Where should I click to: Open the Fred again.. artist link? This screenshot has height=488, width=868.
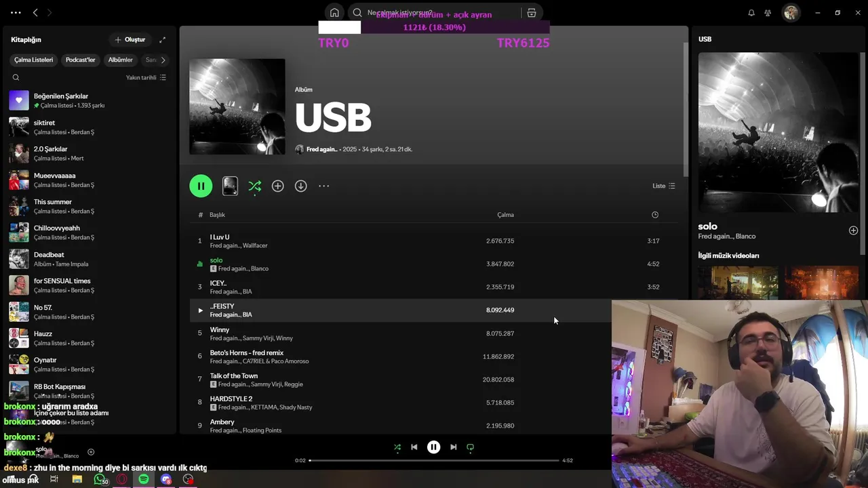pyautogui.click(x=322, y=149)
